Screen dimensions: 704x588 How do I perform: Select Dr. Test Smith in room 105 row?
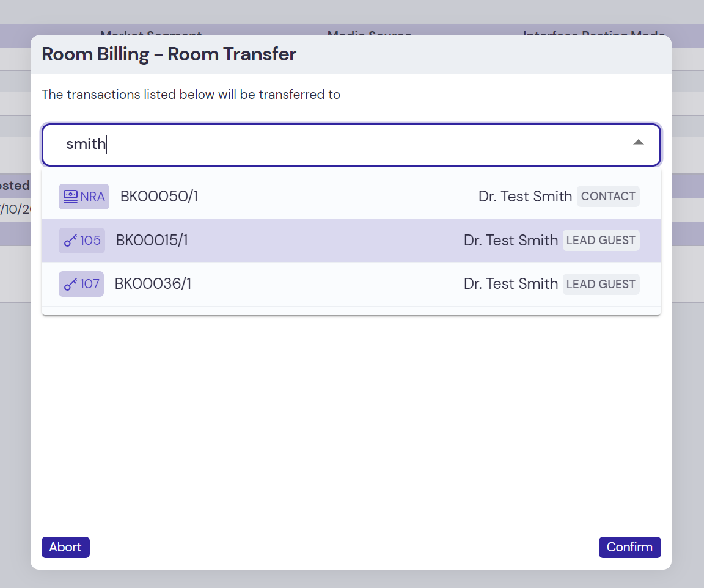click(x=510, y=241)
